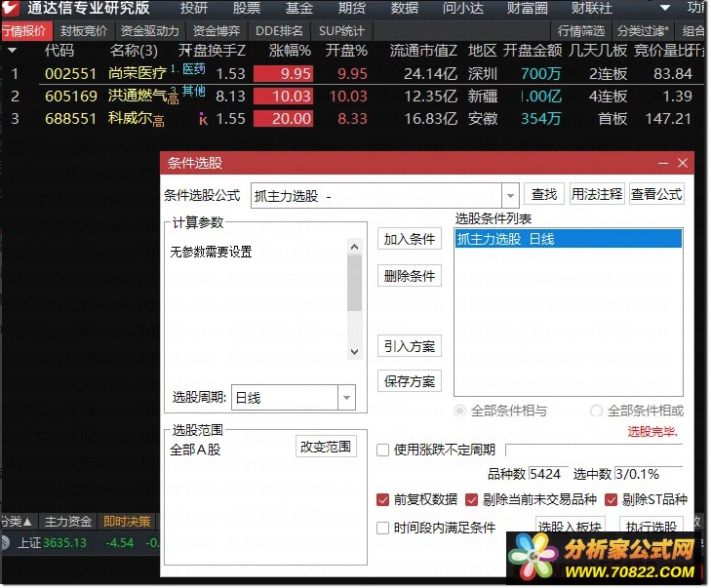Select 全部条件相或 radio button
This screenshot has height=588, width=711.
point(596,411)
